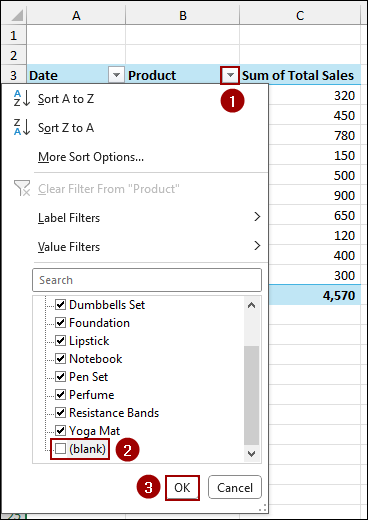368x520 pixels.
Task: Click the filter list scroll up arrow
Action: (x=252, y=305)
